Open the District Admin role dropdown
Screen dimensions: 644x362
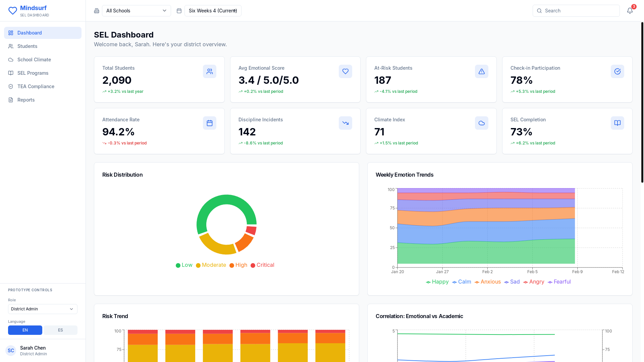coord(43,309)
